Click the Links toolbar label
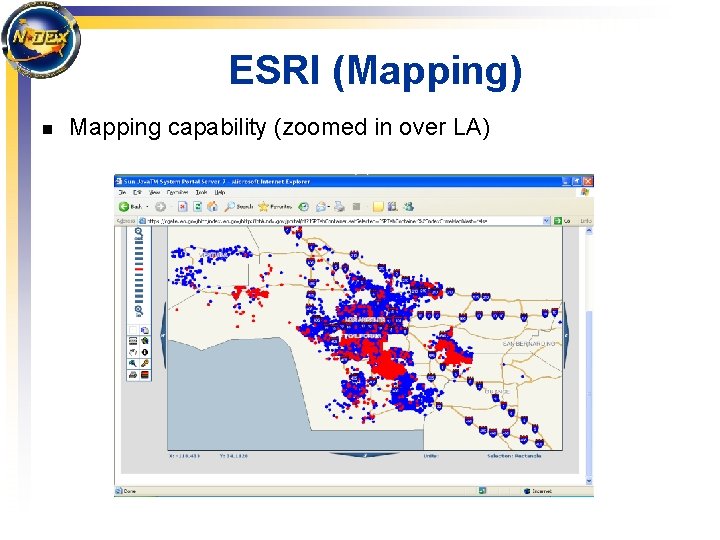This screenshot has height=540, width=720. pyautogui.click(x=585, y=221)
